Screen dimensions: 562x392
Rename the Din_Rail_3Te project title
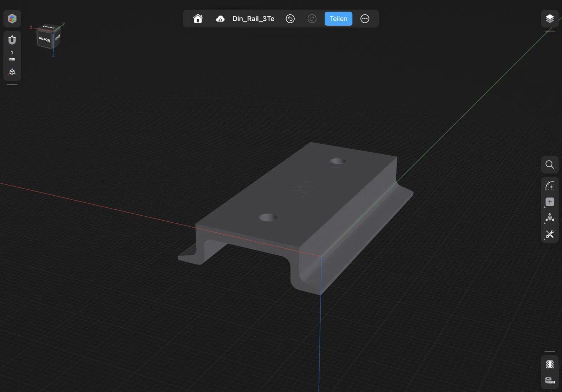point(253,19)
